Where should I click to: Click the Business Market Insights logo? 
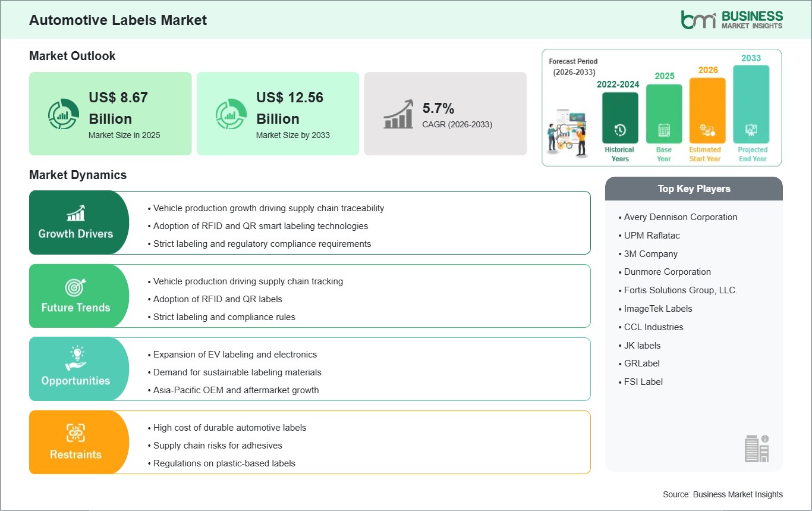pos(731,20)
